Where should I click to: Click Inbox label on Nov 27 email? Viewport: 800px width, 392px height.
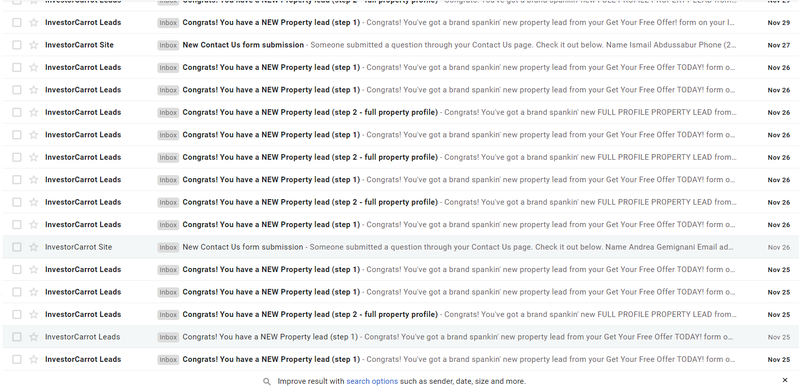click(168, 45)
